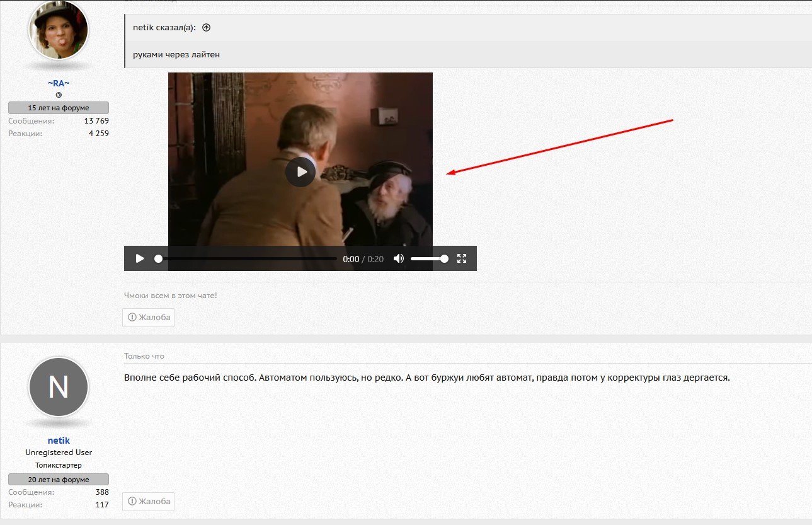Select the "Сообщения" label in ~RA~'s profile block
The height and width of the screenshot is (525, 812).
click(x=31, y=120)
